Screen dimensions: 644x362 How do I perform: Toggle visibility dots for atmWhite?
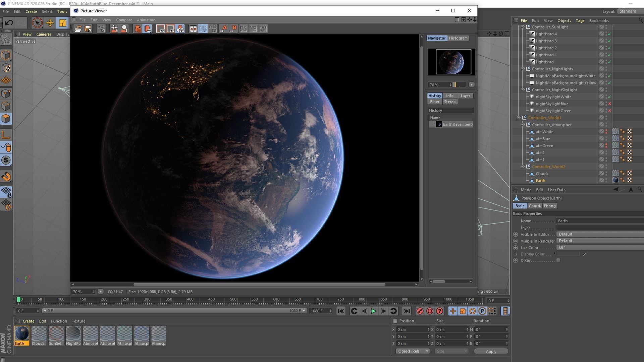coord(606,132)
